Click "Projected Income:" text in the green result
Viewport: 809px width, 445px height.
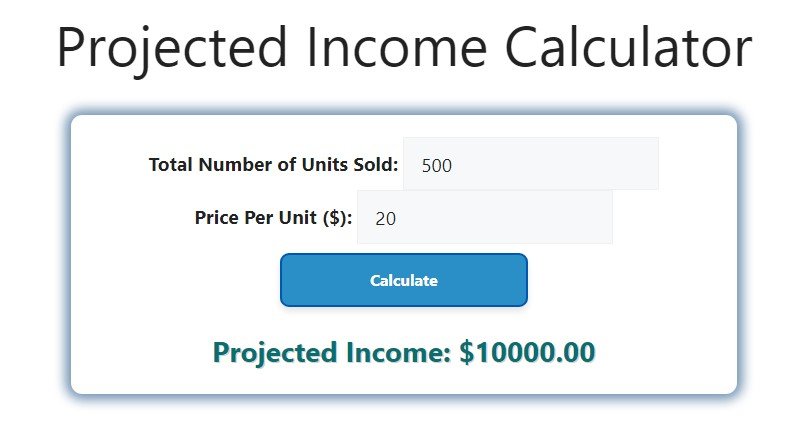[332, 352]
